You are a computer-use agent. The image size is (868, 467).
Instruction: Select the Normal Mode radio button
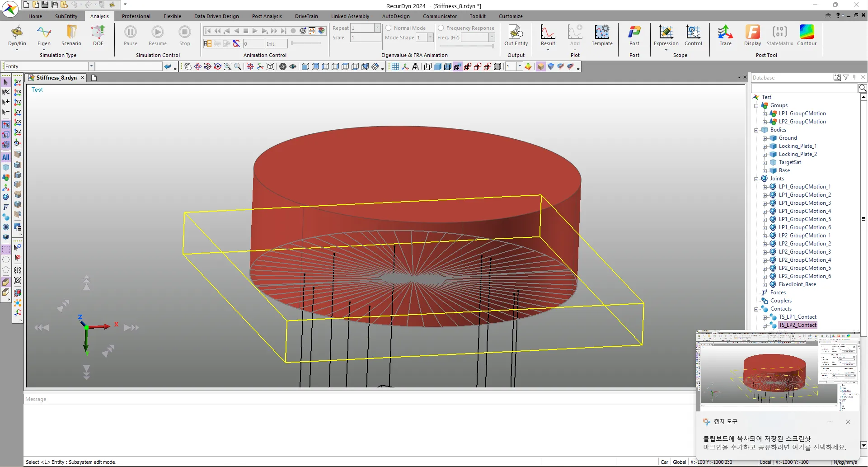point(388,28)
